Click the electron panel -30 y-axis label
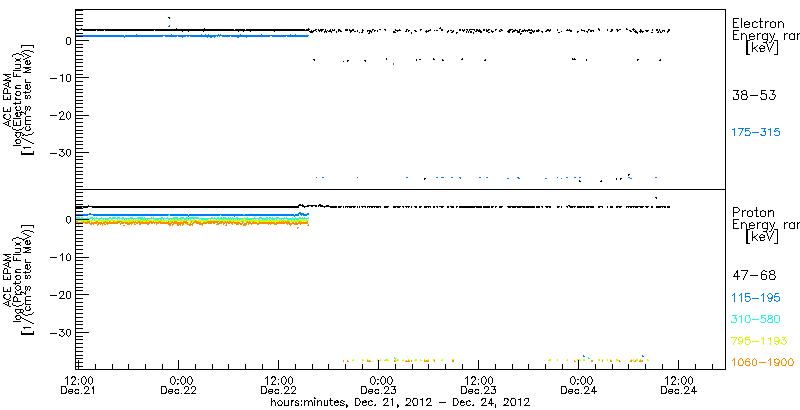This screenshot has height=410, width=800. (x=61, y=153)
